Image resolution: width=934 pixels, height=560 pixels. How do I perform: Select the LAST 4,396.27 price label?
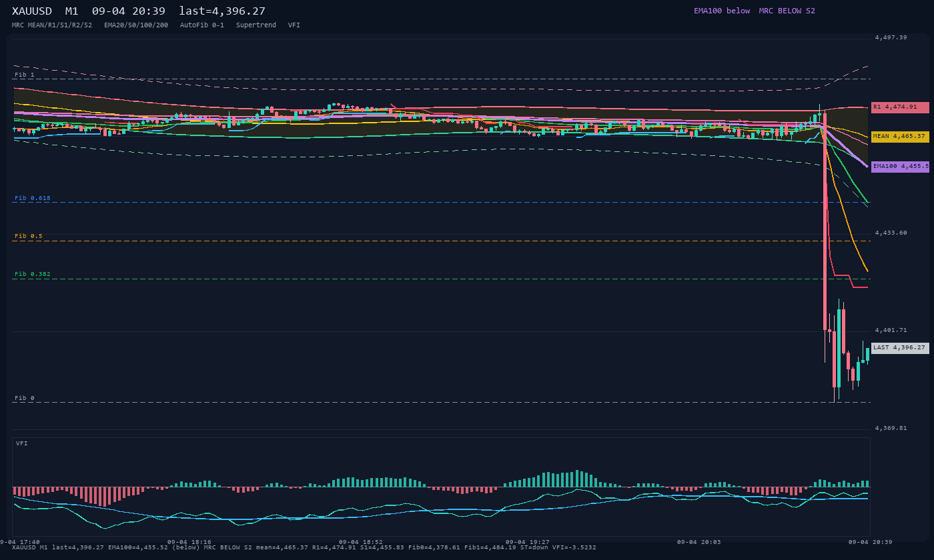(x=900, y=348)
